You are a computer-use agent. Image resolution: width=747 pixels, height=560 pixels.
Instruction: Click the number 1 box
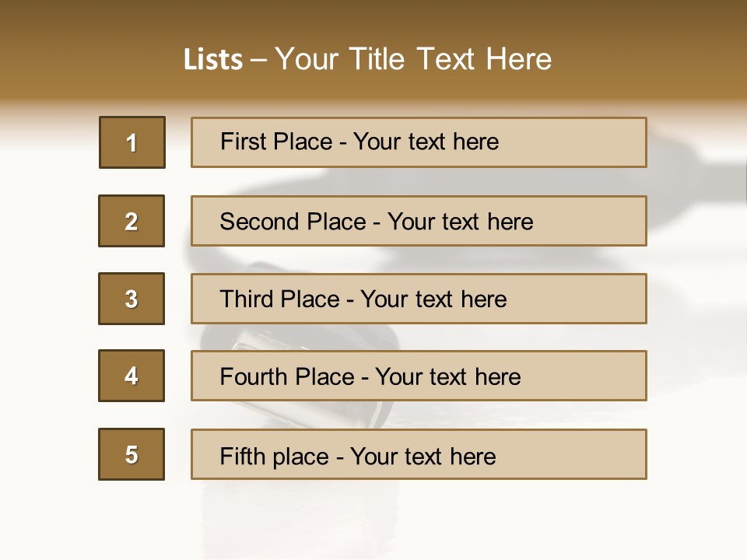click(132, 142)
